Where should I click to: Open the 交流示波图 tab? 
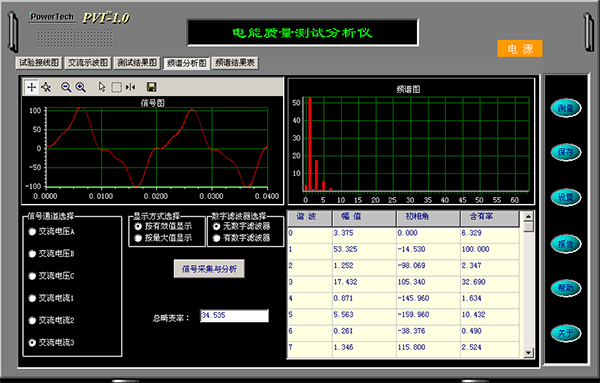(88, 63)
